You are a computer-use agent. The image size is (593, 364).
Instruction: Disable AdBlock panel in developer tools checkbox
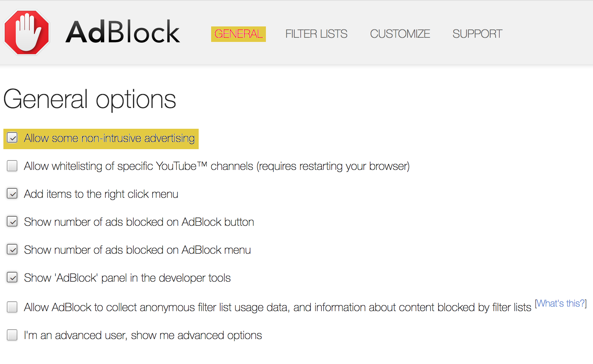12,278
